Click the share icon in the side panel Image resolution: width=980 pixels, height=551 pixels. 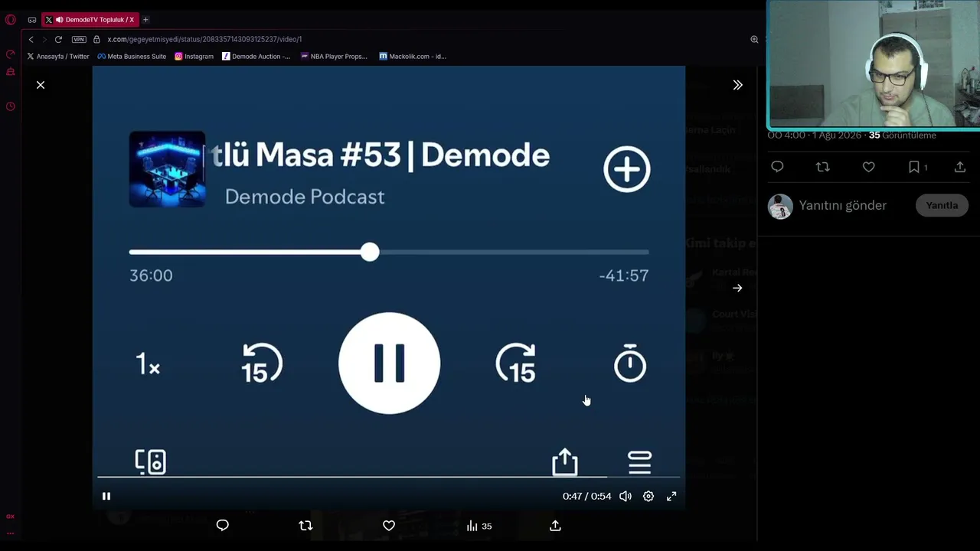click(x=960, y=167)
